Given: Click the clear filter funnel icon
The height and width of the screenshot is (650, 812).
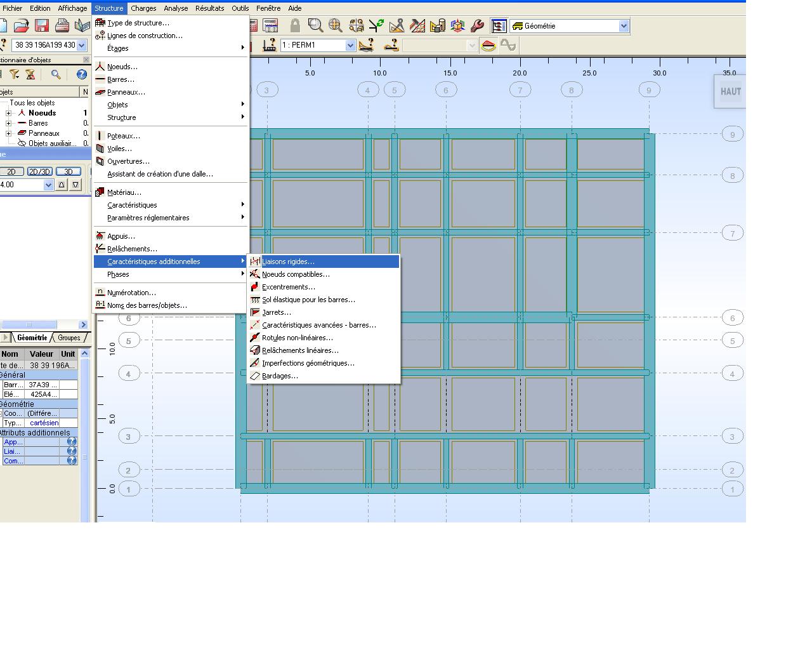Looking at the screenshot, I should click(30, 74).
